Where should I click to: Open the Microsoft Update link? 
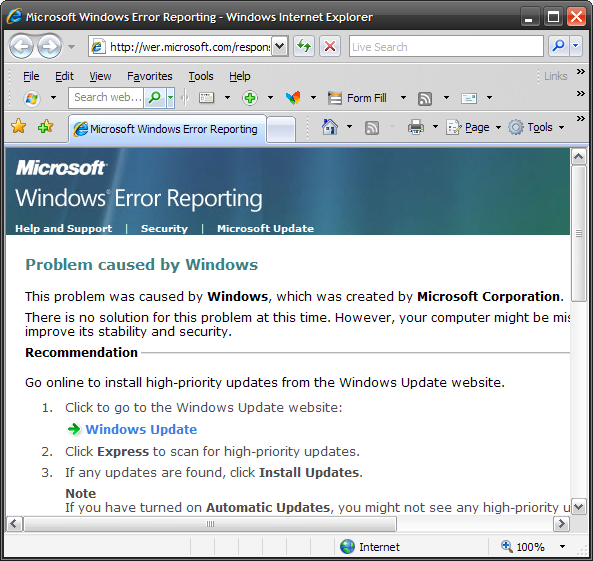point(265,228)
